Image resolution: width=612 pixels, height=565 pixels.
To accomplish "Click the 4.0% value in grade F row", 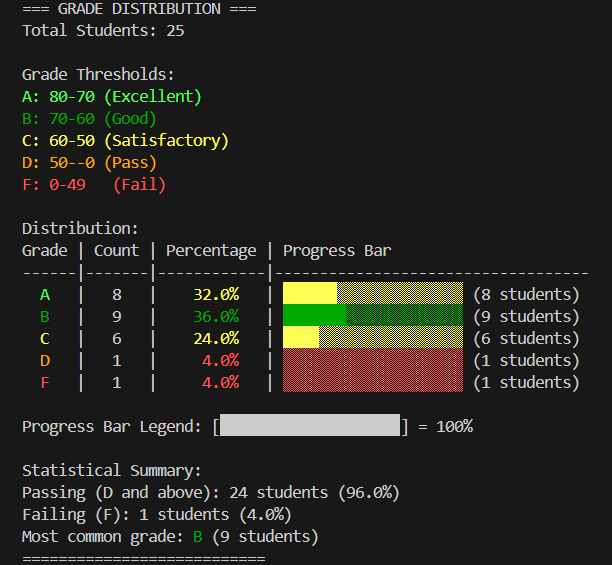I will click(x=221, y=382).
